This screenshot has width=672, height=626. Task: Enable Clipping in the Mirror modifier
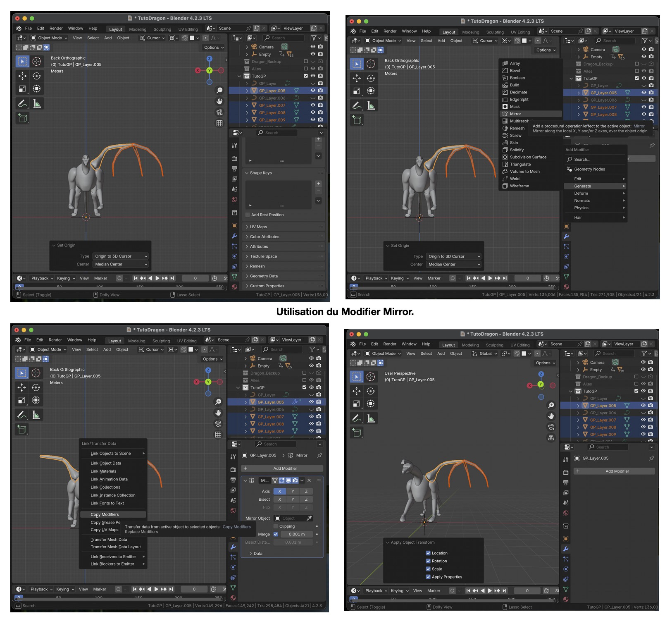point(276,526)
